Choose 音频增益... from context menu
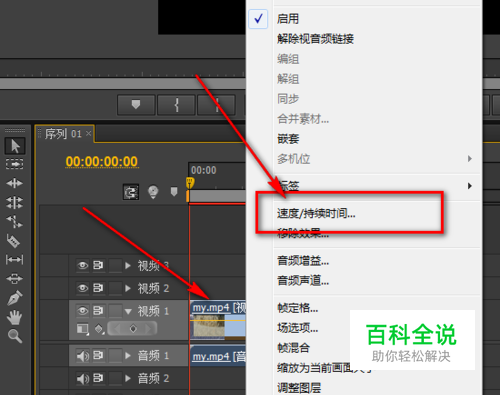Screen dimensions: 500x395 (x=303, y=261)
